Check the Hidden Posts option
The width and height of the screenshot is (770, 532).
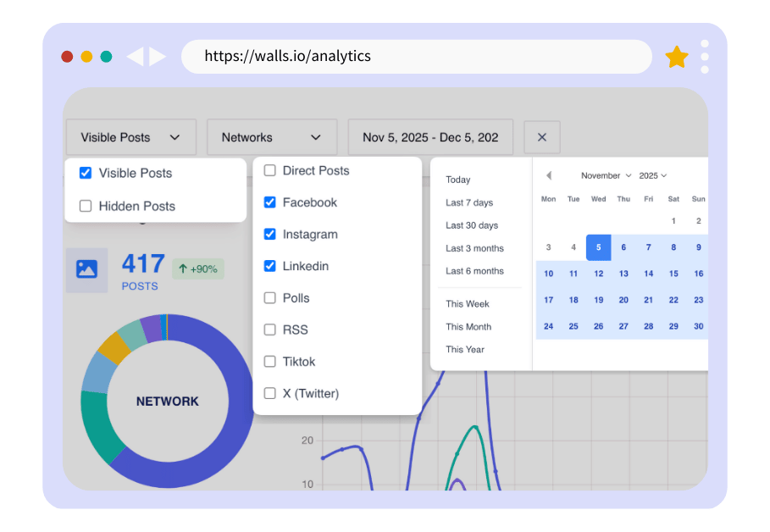pos(86,205)
